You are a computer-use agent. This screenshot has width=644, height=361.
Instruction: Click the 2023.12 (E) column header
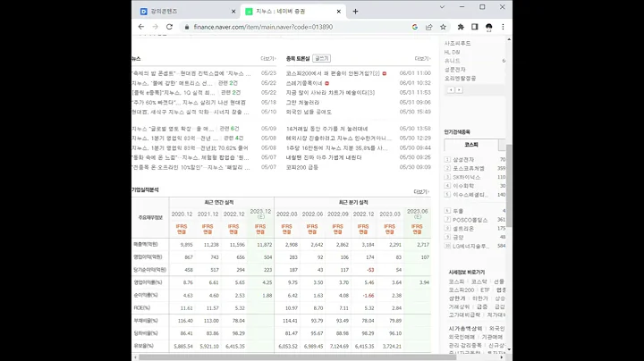tap(261, 214)
